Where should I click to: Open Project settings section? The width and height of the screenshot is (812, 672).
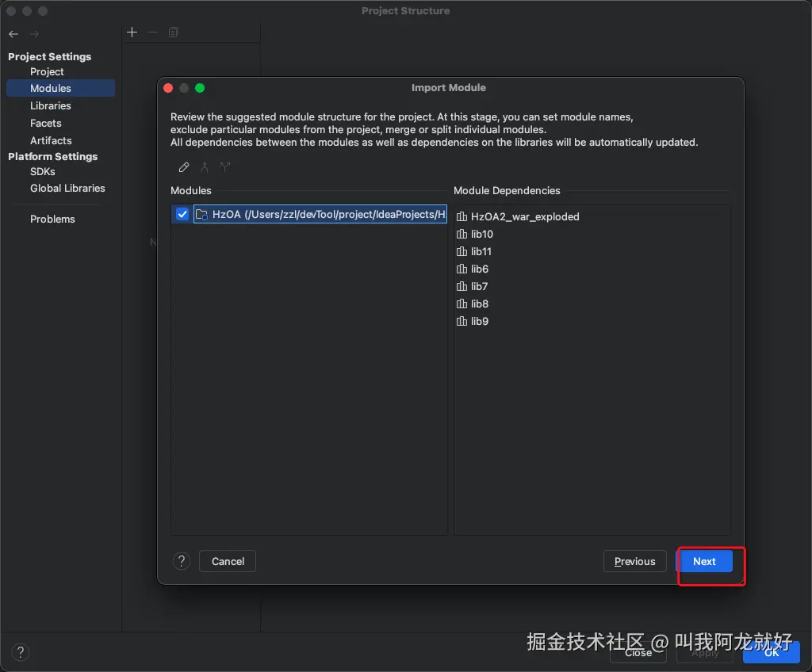point(47,71)
